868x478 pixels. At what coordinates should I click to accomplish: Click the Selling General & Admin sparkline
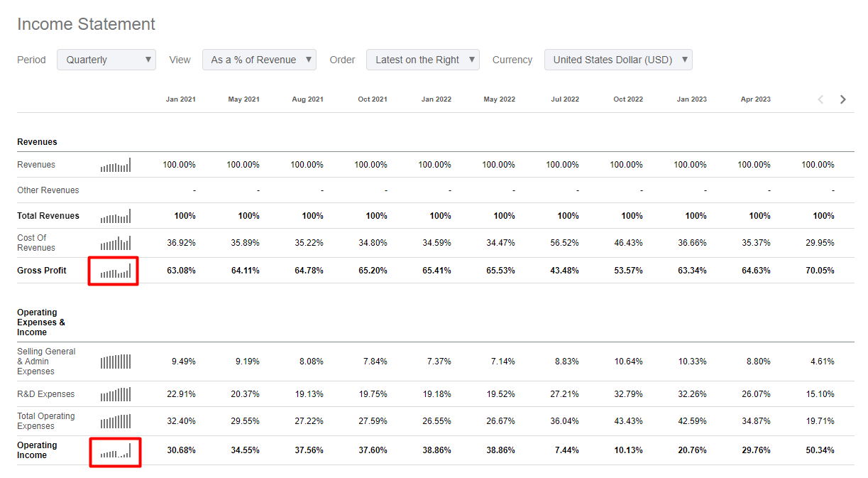click(116, 362)
